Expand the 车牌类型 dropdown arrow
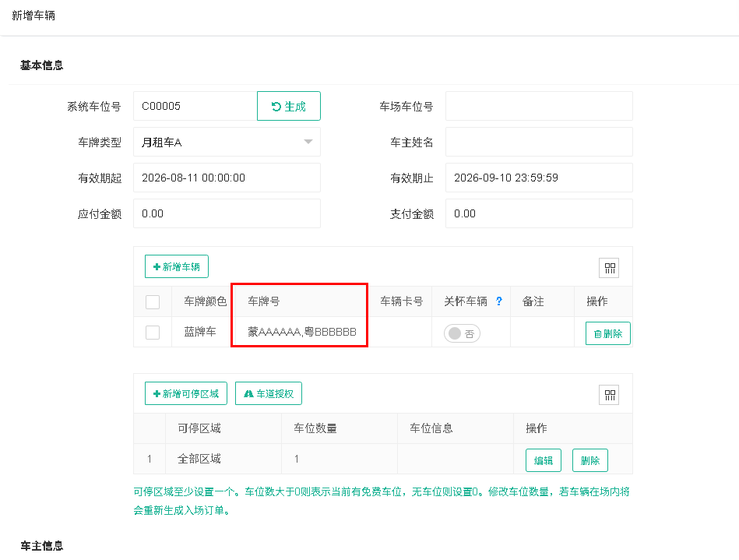The image size is (739, 560). pyautogui.click(x=308, y=142)
